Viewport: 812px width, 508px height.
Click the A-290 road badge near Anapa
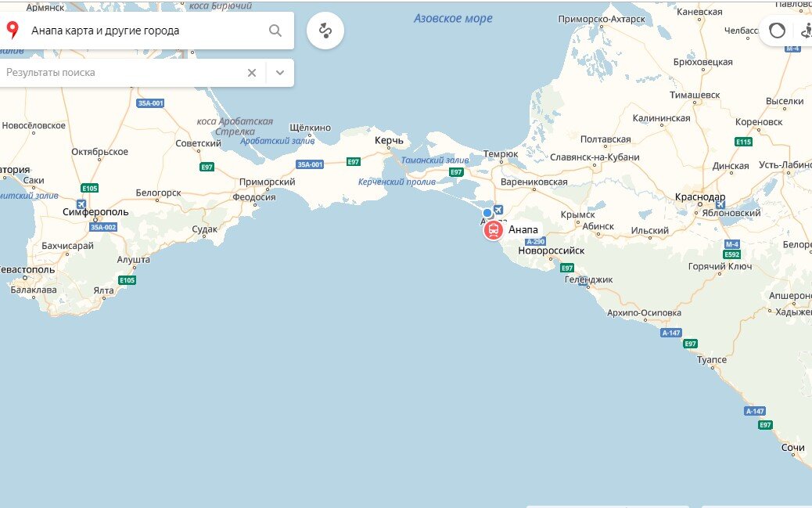click(535, 242)
